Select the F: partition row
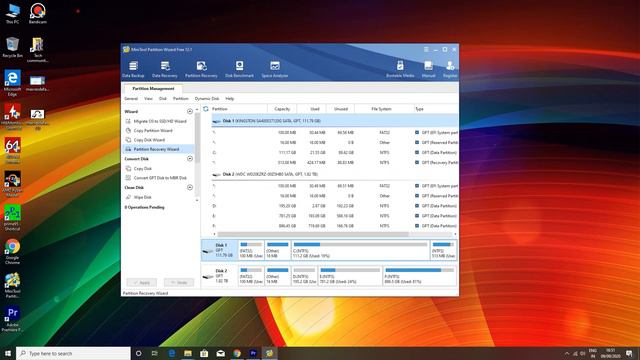Screen dimensions: 640x360 pos(335,226)
